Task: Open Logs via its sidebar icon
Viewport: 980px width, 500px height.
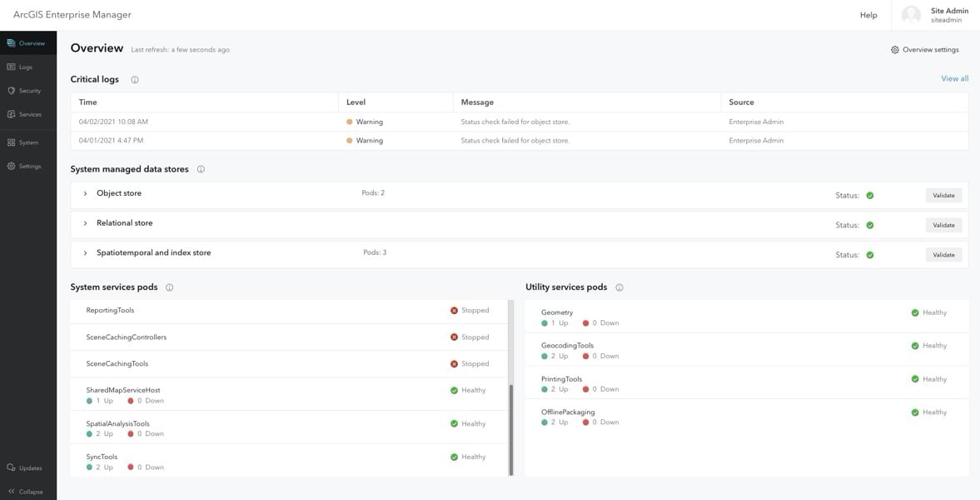Action: click(12, 67)
